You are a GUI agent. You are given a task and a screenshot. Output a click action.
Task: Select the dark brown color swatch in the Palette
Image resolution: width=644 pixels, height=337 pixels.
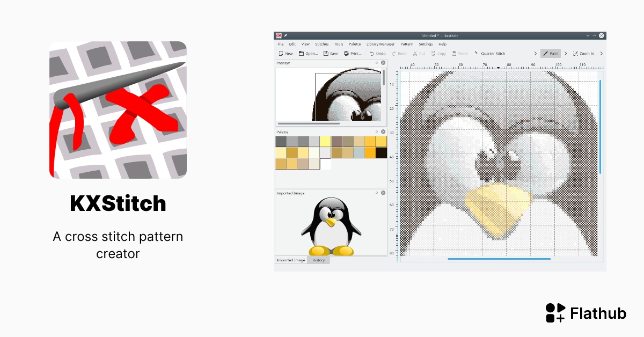pyautogui.click(x=382, y=152)
